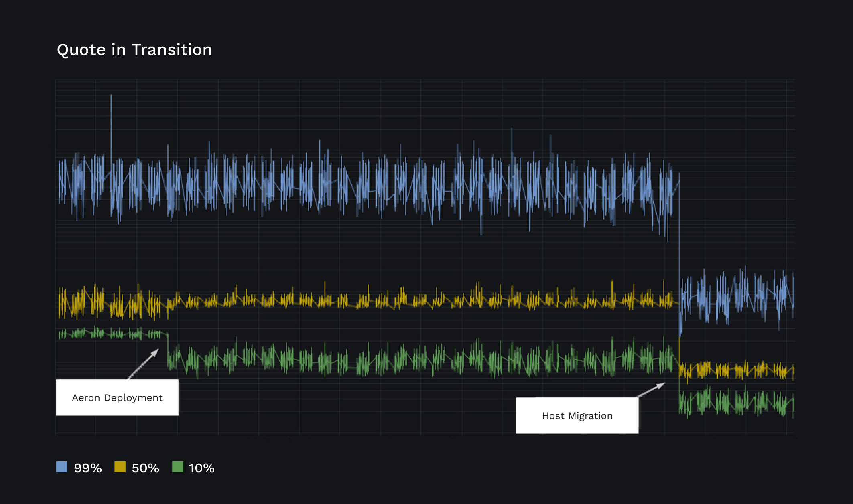
Task: Select the Aeron Deployment annotation label
Action: 117,397
